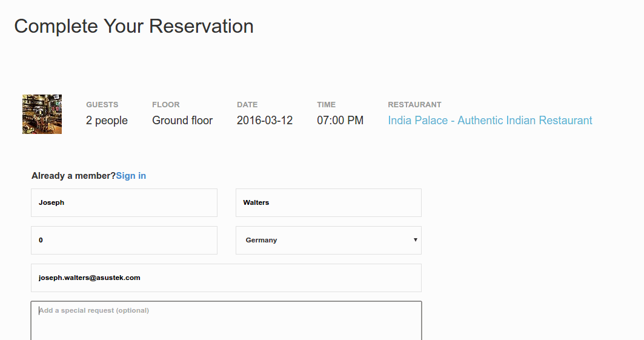Open the Germany country dropdown

click(328, 240)
